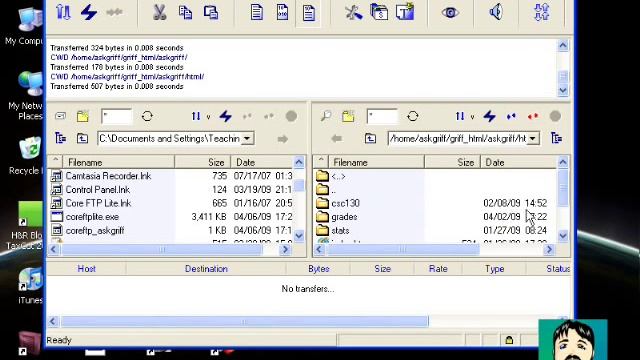Click the lightning icon in local panel toolbar
The image size is (640, 360).
225,116
